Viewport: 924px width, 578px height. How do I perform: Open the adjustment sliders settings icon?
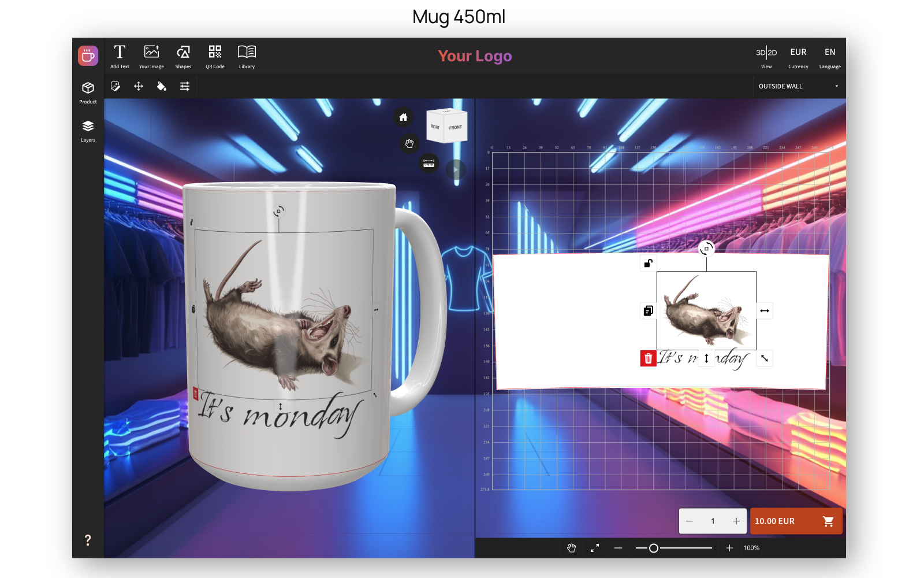click(x=185, y=86)
